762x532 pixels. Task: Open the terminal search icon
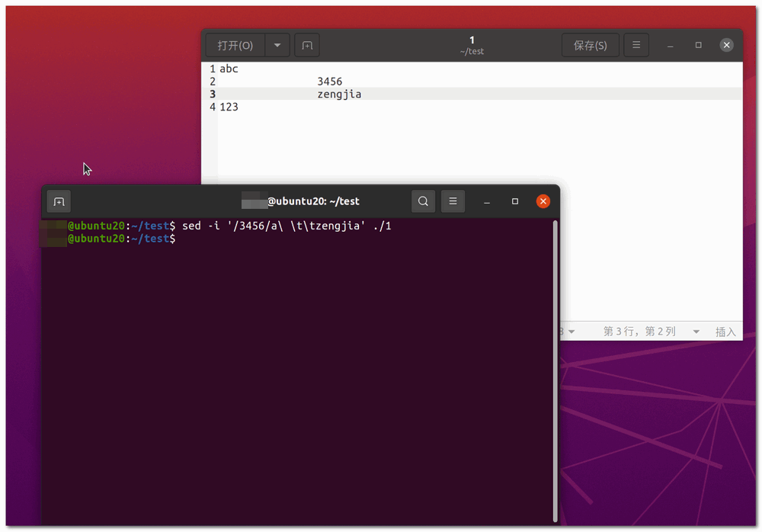pyautogui.click(x=423, y=201)
